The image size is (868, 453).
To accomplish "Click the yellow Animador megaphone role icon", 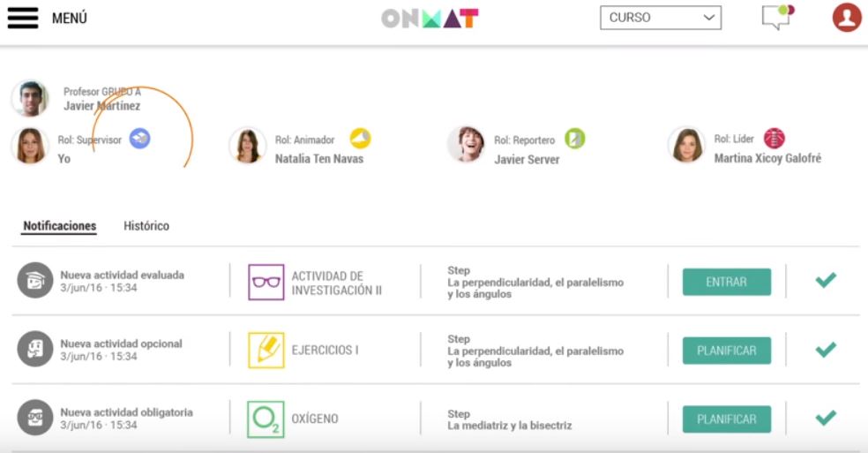I will tap(361, 139).
